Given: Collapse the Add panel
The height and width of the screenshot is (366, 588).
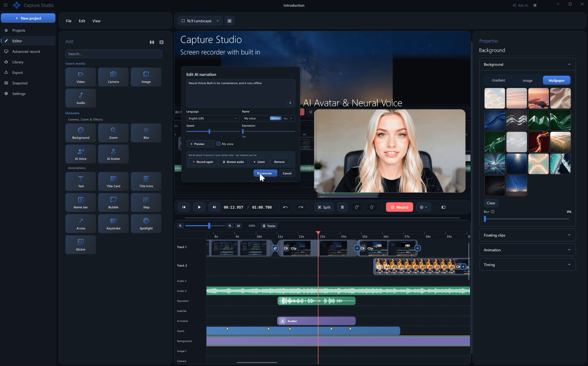Looking at the screenshot, I should pos(161,42).
